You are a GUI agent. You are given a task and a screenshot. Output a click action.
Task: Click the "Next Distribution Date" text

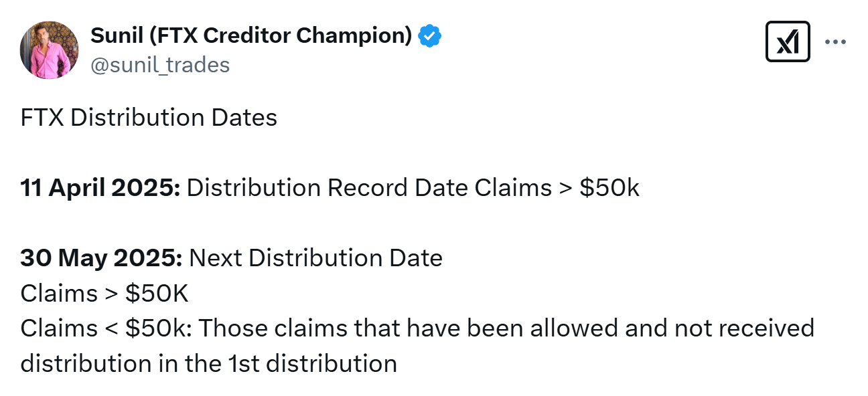point(316,258)
